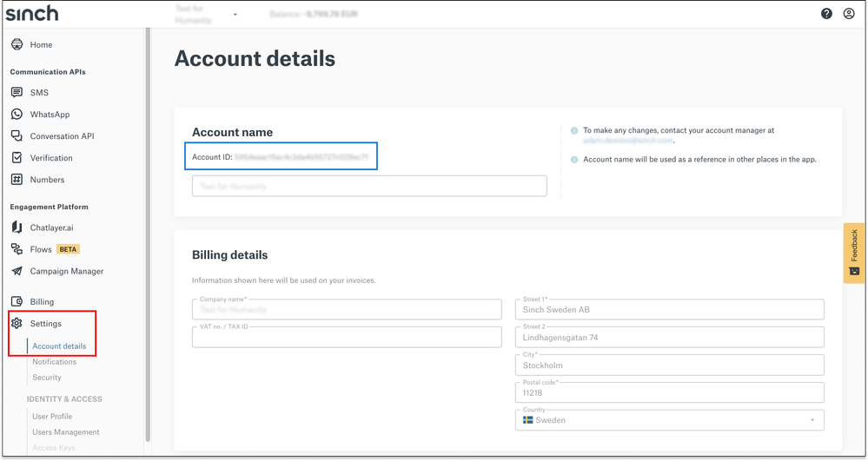Viewport: 868px width, 461px height.
Task: Open User Profile
Action: [x=52, y=416]
